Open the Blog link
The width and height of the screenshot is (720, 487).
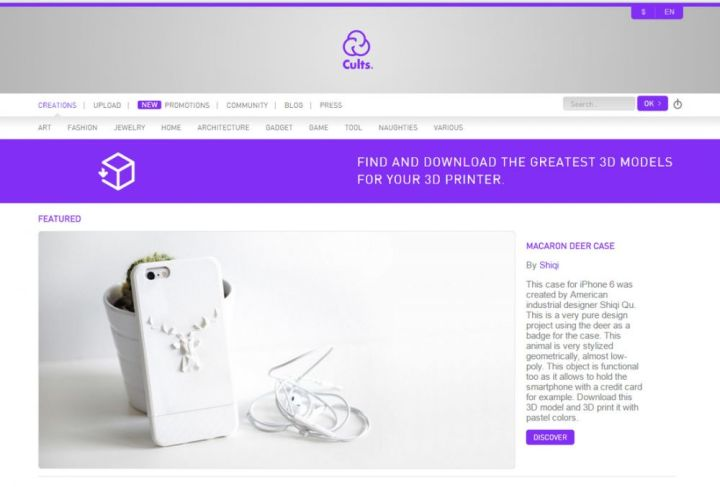pyautogui.click(x=293, y=105)
